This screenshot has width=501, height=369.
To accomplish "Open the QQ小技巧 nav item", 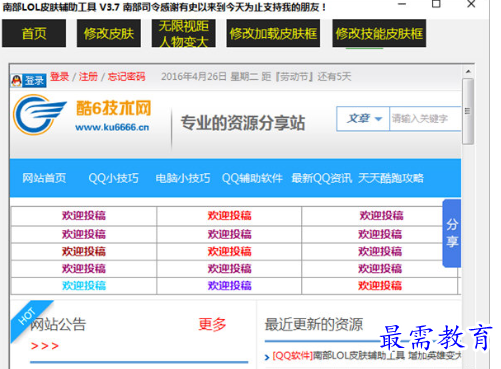I will 113,178.
